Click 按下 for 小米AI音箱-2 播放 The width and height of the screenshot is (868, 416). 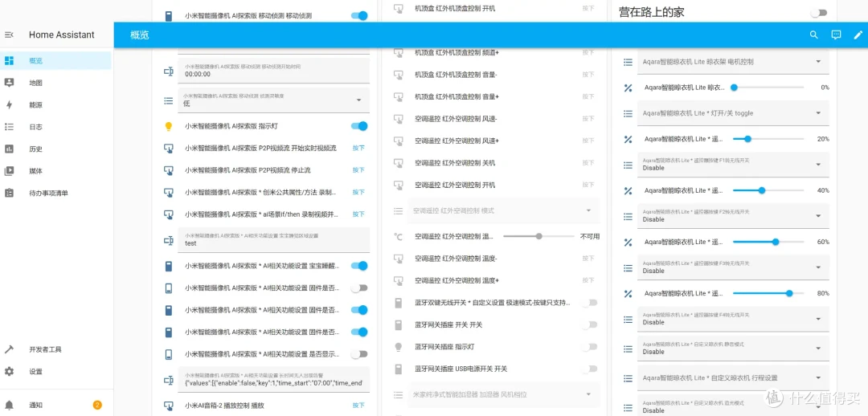tap(358, 406)
